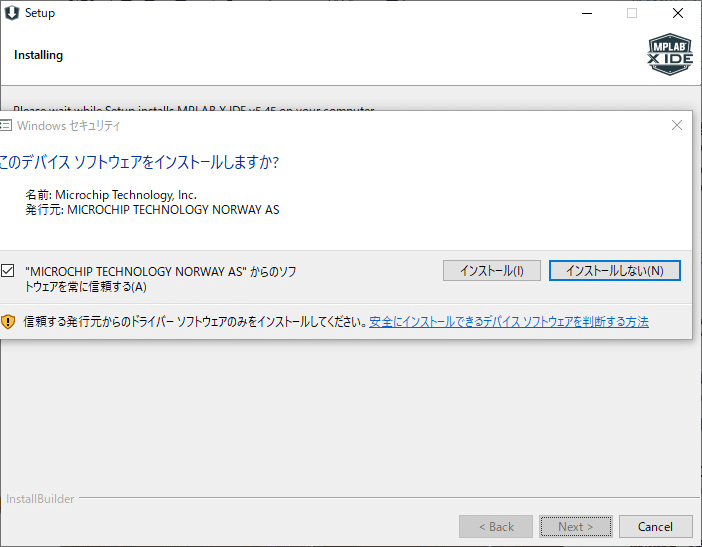Click the disabled Next > button

575,526
